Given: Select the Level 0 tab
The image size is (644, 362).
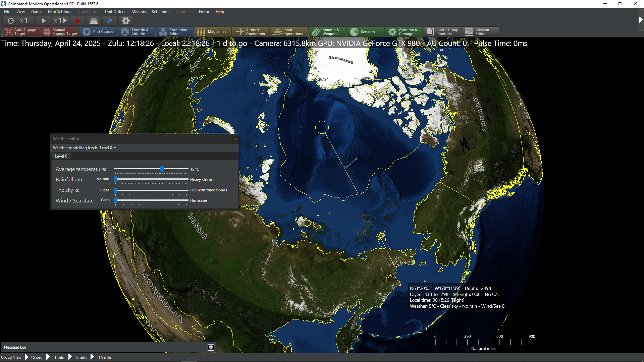Looking at the screenshot, I should pyautogui.click(x=61, y=156).
